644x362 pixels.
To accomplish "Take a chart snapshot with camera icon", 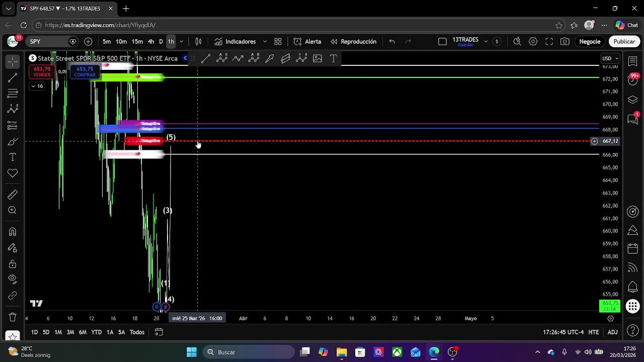I will point(565,42).
